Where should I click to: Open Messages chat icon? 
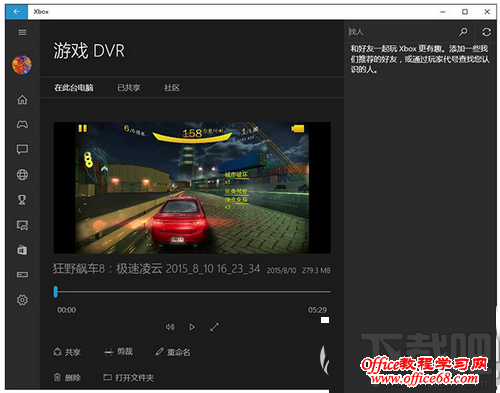[22, 149]
